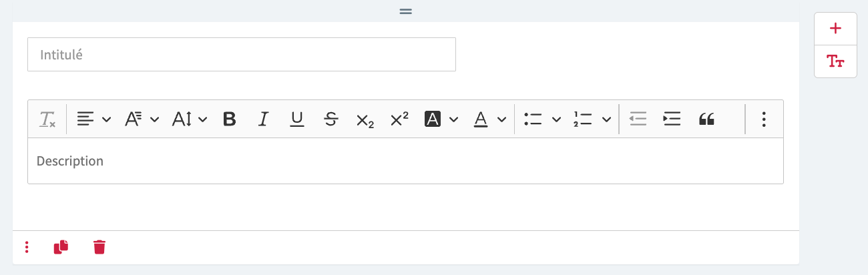Viewport: 868px width, 275px height.
Task: Expand the numbered list options
Action: tap(592, 119)
